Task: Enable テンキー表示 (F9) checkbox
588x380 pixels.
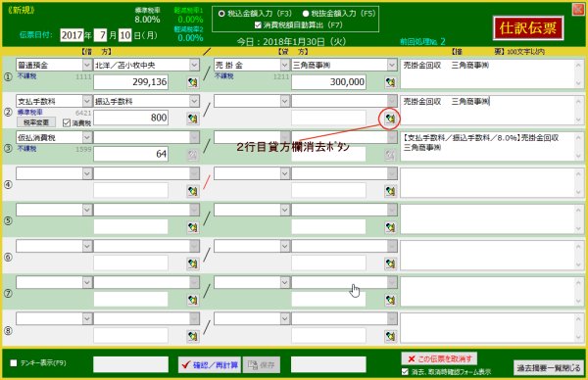Action: [x=14, y=362]
